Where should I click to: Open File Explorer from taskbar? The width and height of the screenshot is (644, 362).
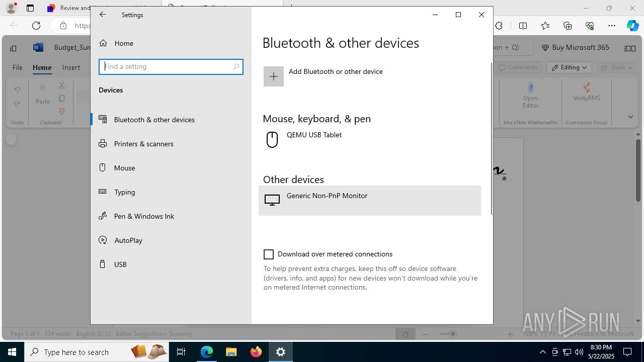click(231, 352)
